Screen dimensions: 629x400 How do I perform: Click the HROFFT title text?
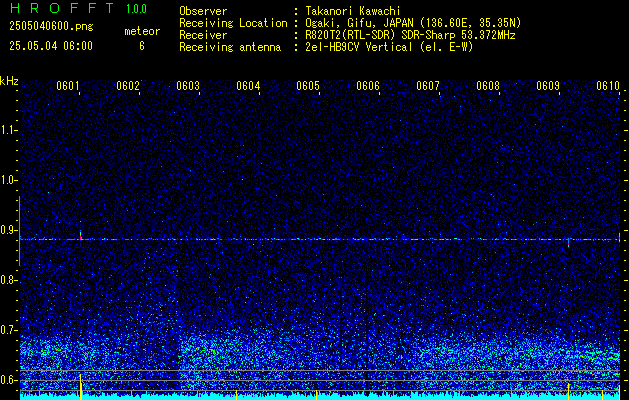pos(62,8)
